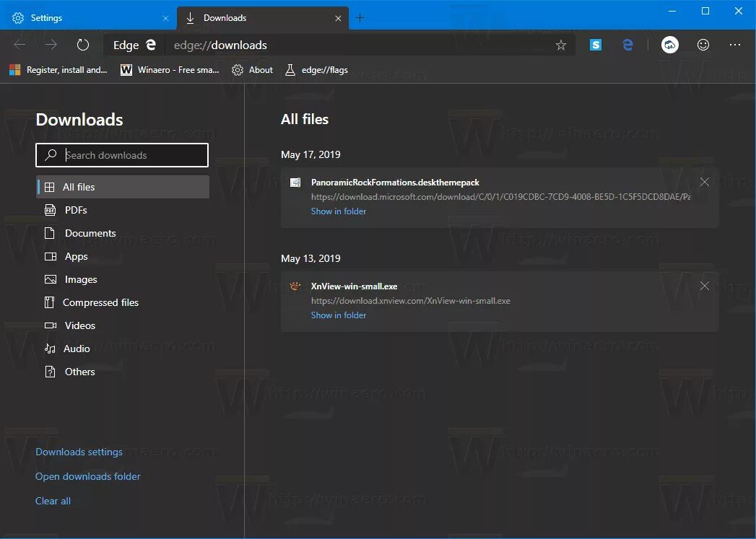The height and width of the screenshot is (539, 756).
Task: Open the Settings and more ellipsis menu
Action: 735,45
